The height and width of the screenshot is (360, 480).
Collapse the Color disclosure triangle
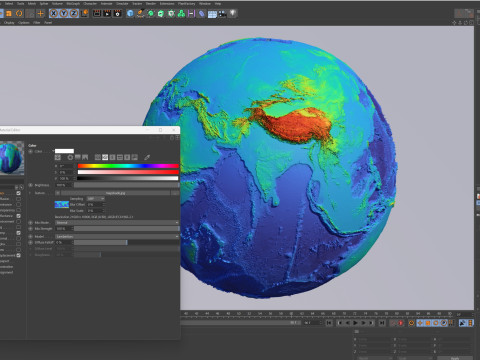[53, 151]
